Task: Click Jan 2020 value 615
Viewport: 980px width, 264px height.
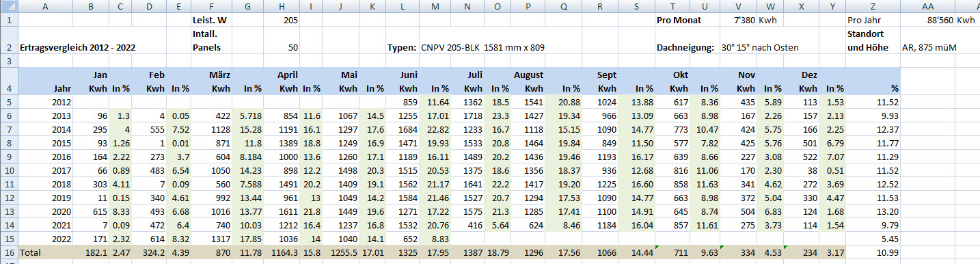Action: click(x=91, y=211)
